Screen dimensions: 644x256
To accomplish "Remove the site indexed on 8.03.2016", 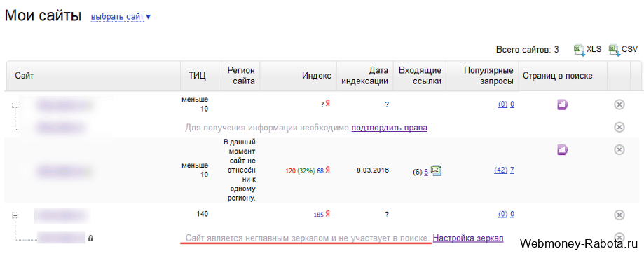I will point(619,149).
